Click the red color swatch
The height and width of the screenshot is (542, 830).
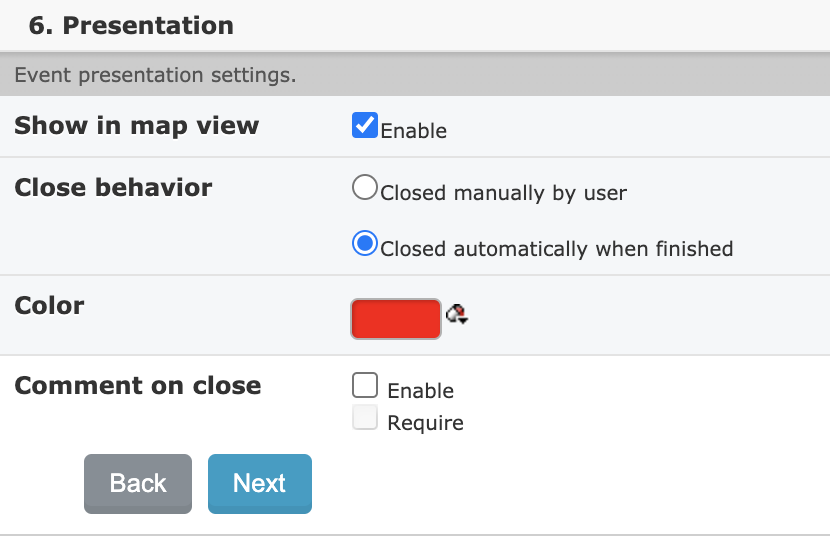(396, 319)
